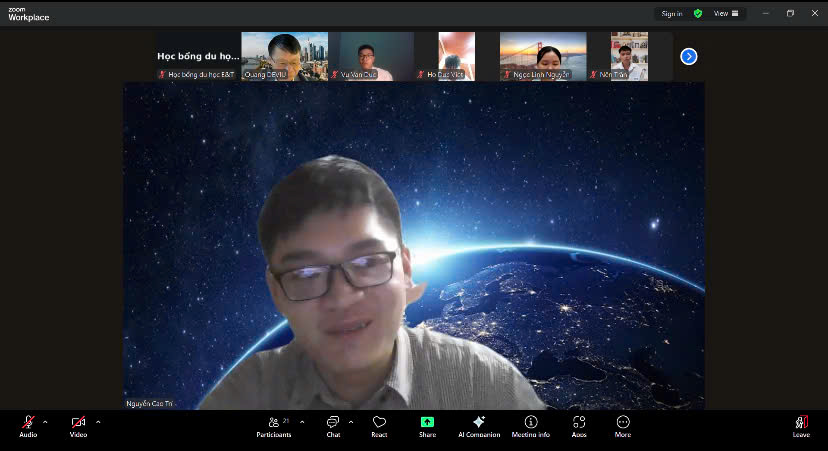Viewport: 828px width, 451px height.
Task: Open the Apps panel
Action: tap(579, 424)
